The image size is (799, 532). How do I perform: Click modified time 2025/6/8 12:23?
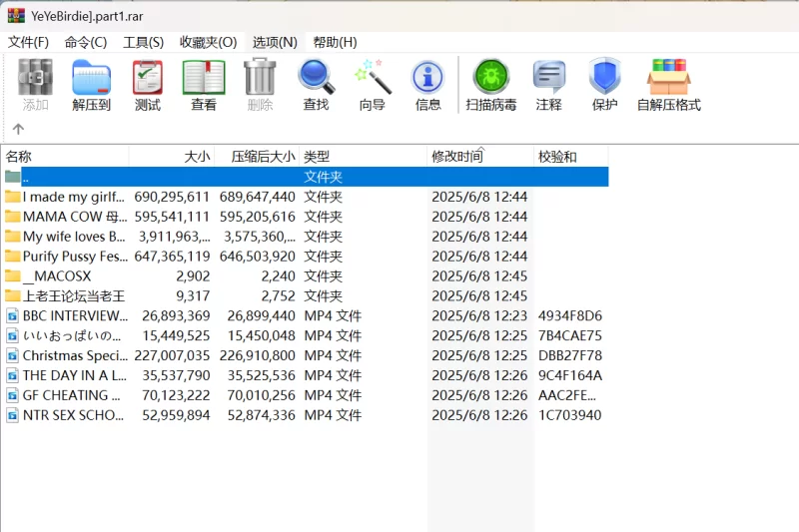(479, 315)
